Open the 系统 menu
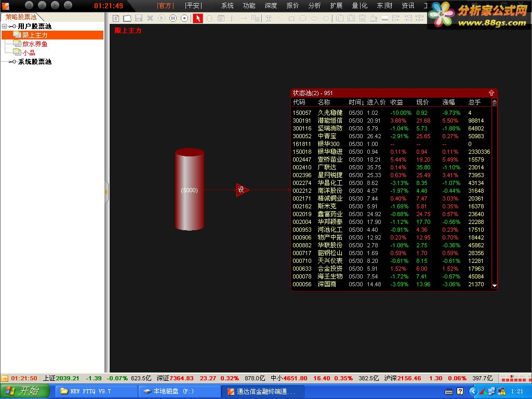This screenshot has width=532, height=399. pos(228,5)
